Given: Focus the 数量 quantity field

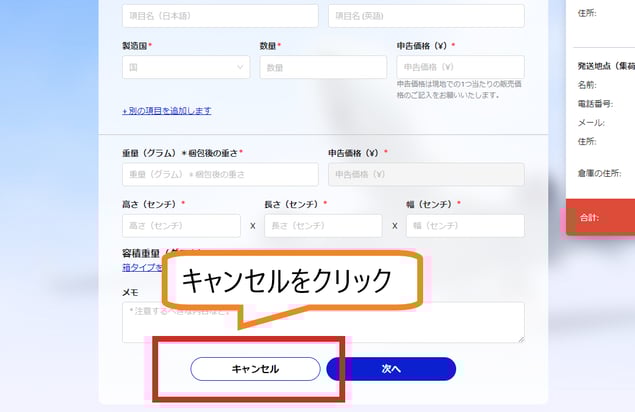Looking at the screenshot, I should point(323,67).
